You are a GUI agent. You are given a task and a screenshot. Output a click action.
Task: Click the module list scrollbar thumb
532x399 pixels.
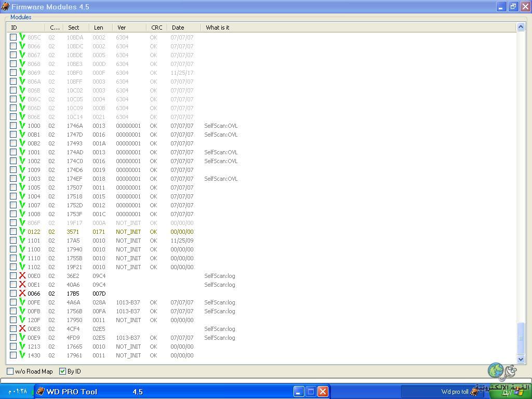pyautogui.click(x=521, y=338)
